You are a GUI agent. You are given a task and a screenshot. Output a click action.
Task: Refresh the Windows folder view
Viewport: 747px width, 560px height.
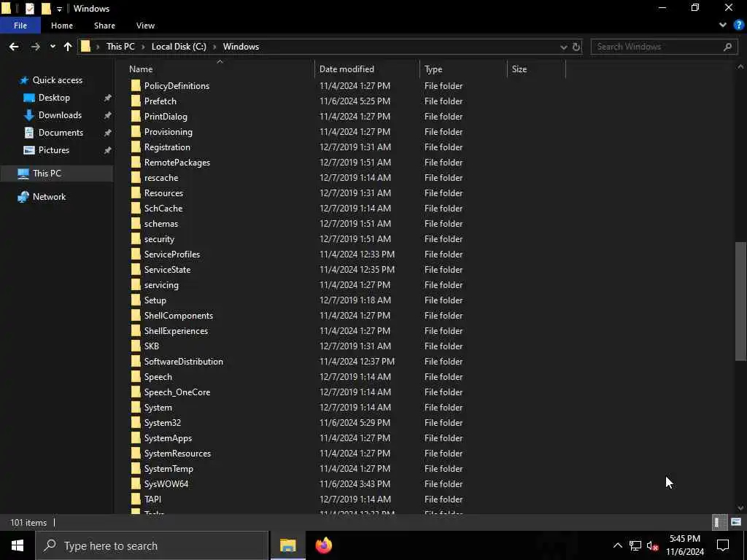click(x=576, y=47)
